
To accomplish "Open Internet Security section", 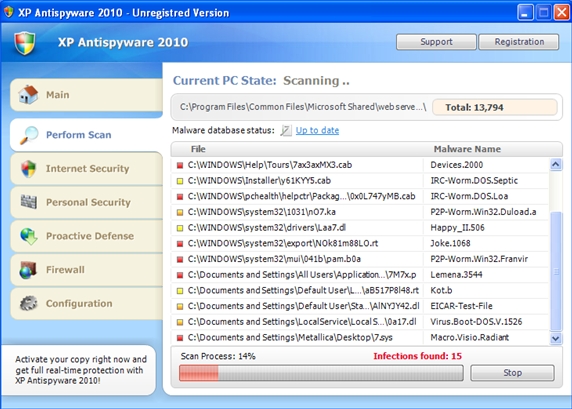I will pyautogui.click(x=86, y=169).
